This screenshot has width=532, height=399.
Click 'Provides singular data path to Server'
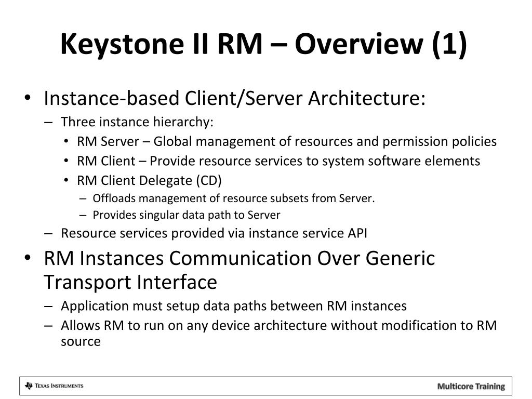click(x=187, y=215)
